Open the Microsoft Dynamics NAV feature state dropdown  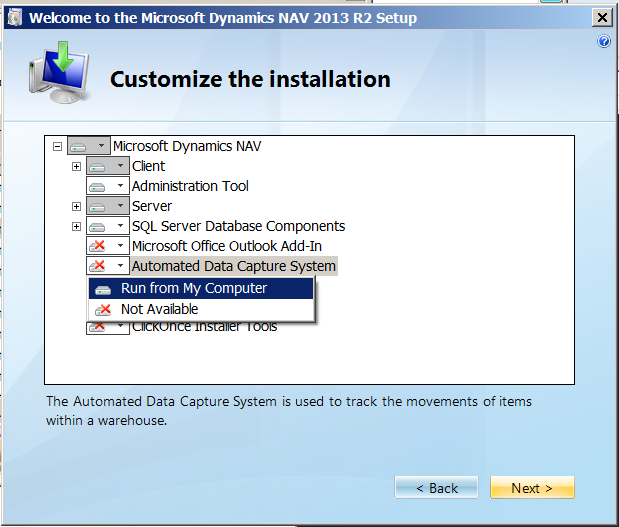click(89, 146)
